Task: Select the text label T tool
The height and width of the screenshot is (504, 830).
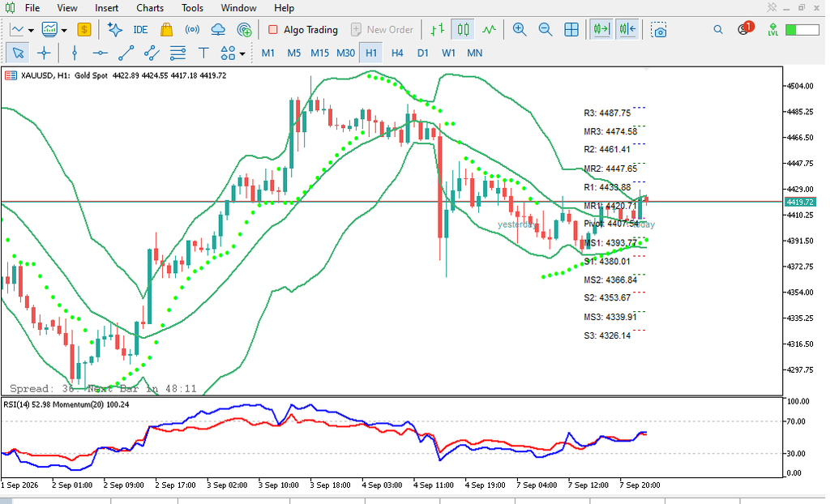Action: (x=203, y=53)
